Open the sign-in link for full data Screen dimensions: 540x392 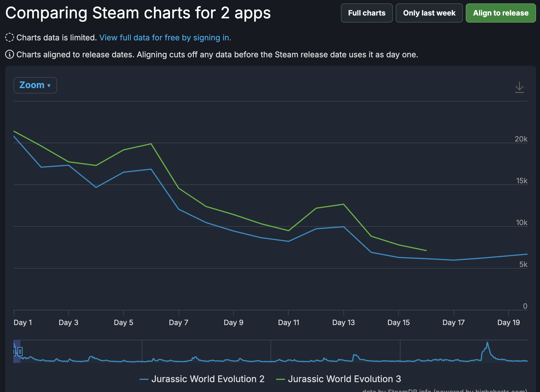pyautogui.click(x=165, y=38)
